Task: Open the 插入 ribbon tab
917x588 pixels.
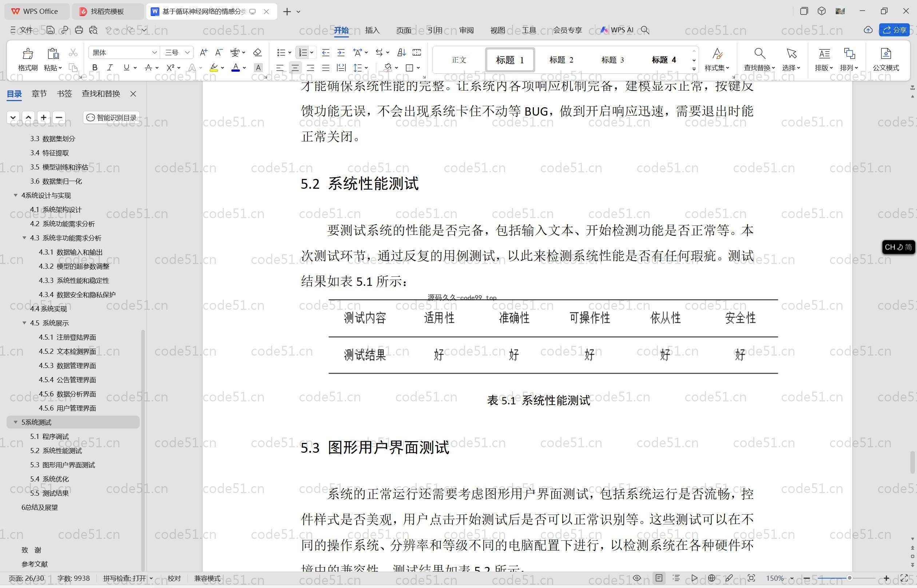Action: pos(372,30)
